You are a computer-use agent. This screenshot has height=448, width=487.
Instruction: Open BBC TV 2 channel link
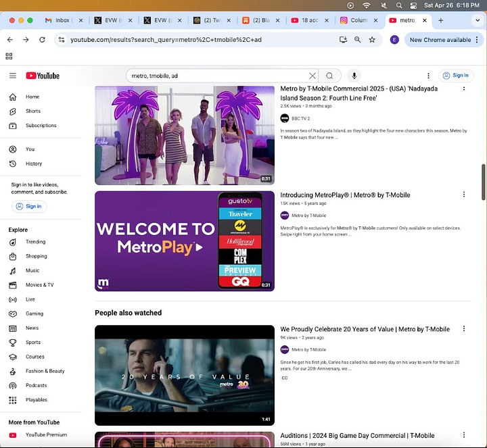point(300,118)
